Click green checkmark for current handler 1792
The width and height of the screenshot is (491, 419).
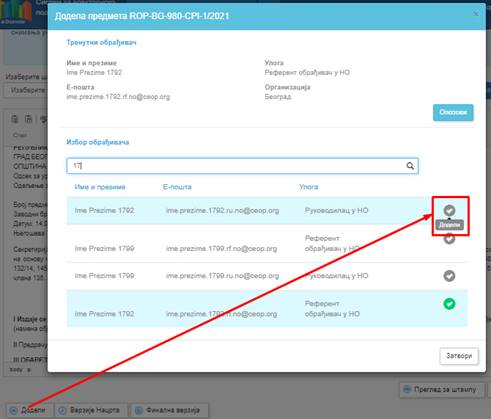[x=449, y=304]
